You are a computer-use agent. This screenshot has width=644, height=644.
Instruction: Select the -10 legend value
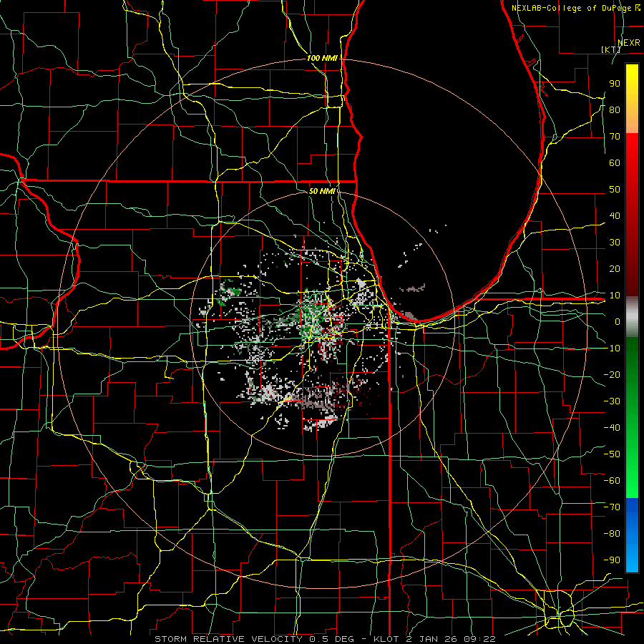pos(612,348)
